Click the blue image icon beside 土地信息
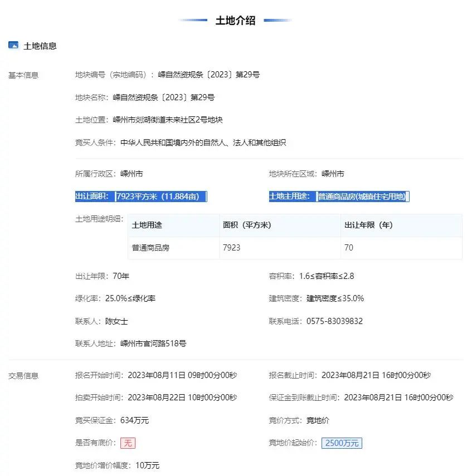Screen dimensions: 467x476 pos(13,45)
